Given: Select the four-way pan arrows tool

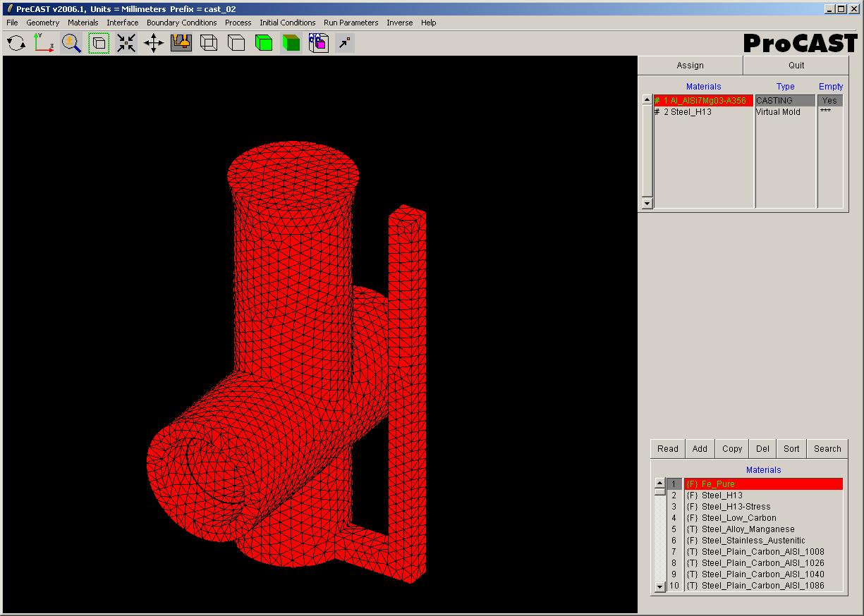Looking at the screenshot, I should click(154, 44).
